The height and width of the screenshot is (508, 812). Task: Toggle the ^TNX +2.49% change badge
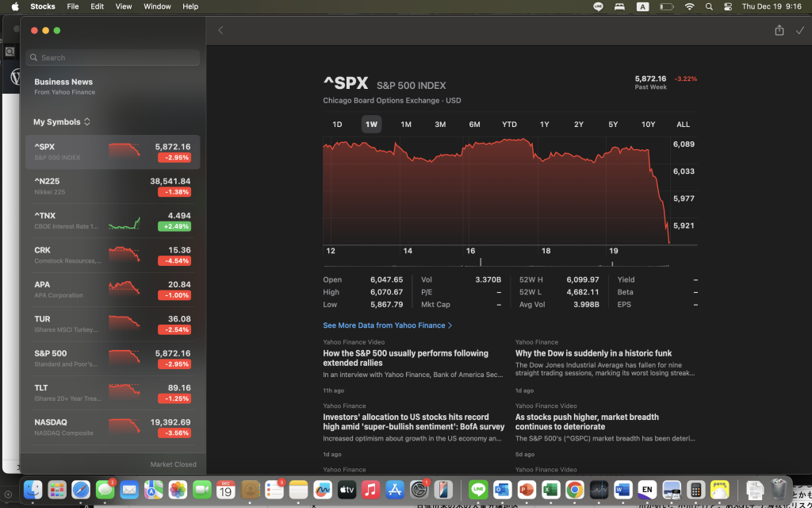click(174, 227)
